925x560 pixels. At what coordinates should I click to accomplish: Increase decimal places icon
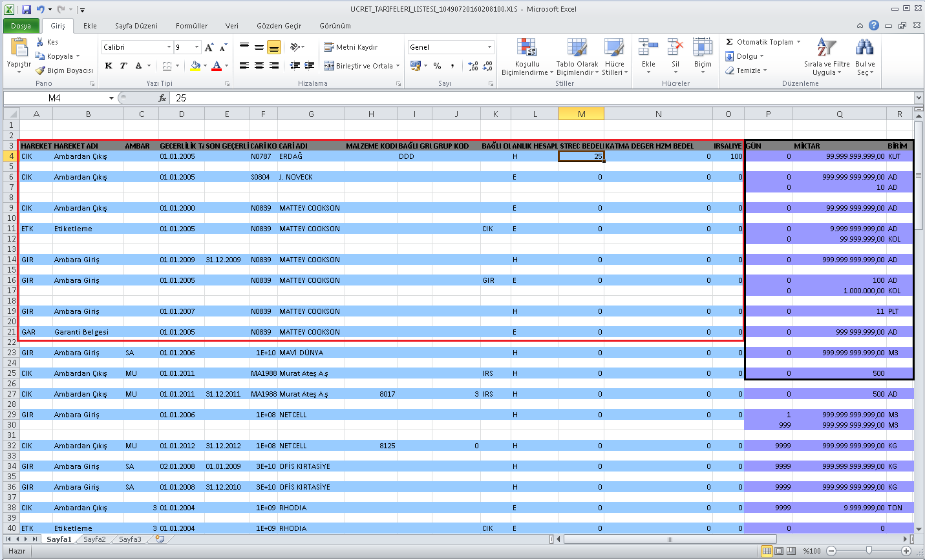473,66
